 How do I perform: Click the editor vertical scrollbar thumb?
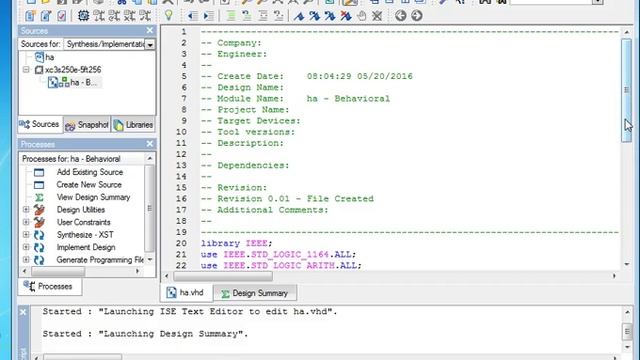[627, 90]
